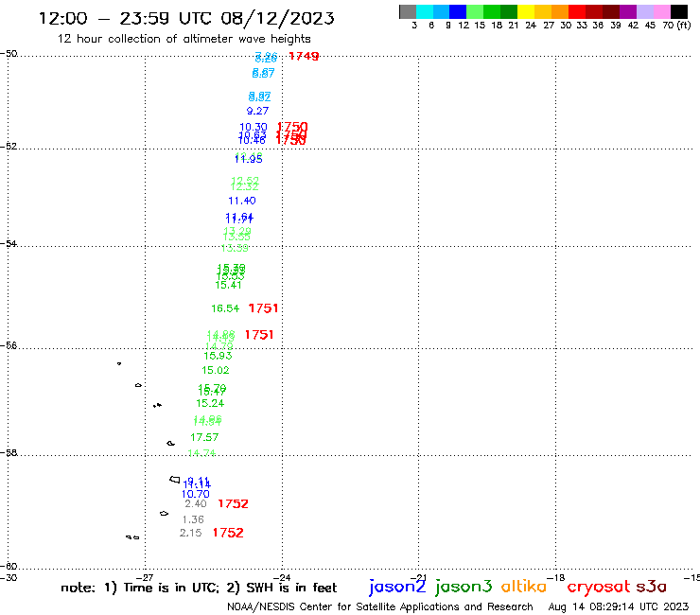This screenshot has width=700, height=615.
Task: Click the black swatch above 70 (ft)
Action: click(x=678, y=11)
